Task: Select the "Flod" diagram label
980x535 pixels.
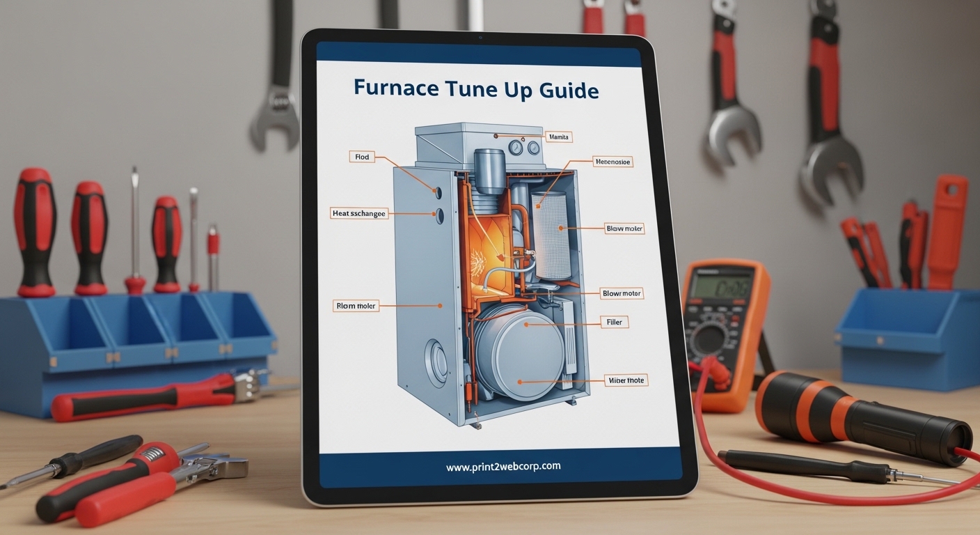Action: point(362,157)
